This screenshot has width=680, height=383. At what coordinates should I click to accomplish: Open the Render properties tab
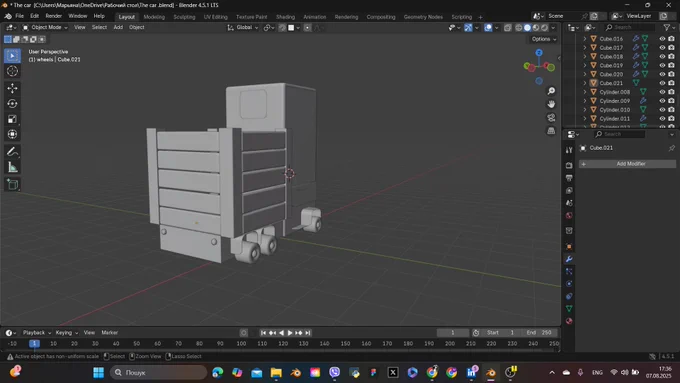pos(569,165)
